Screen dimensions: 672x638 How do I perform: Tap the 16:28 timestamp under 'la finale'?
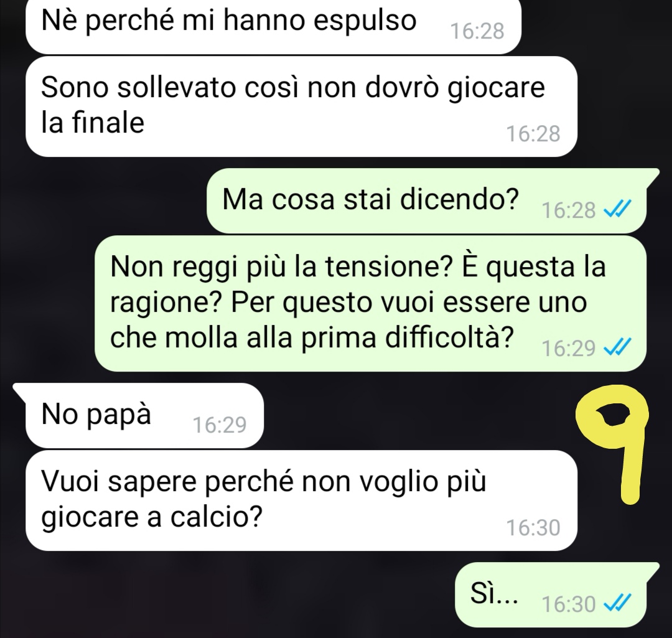click(x=533, y=134)
